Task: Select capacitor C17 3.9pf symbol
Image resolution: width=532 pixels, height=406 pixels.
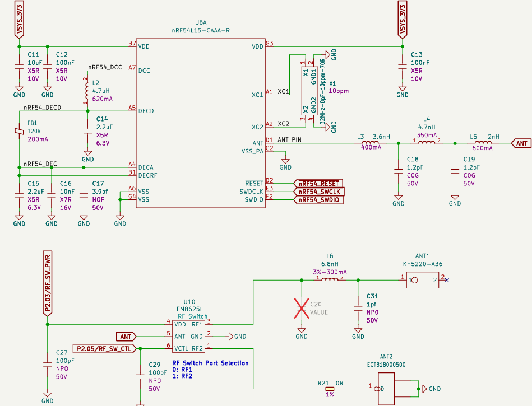Action: [x=84, y=195]
